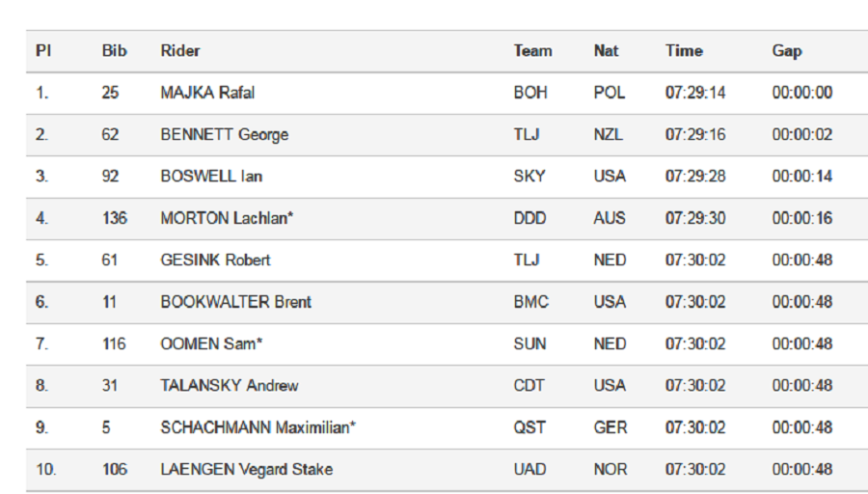The height and width of the screenshot is (494, 868).
Task: Open BOSWELL Ian rider entry
Action: click(211, 177)
